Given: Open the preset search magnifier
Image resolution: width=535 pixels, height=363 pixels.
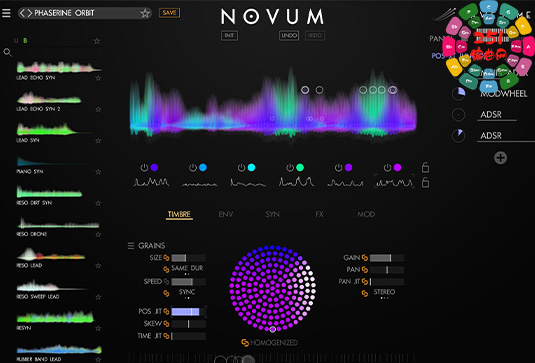Looking at the screenshot, I should coord(8,53).
